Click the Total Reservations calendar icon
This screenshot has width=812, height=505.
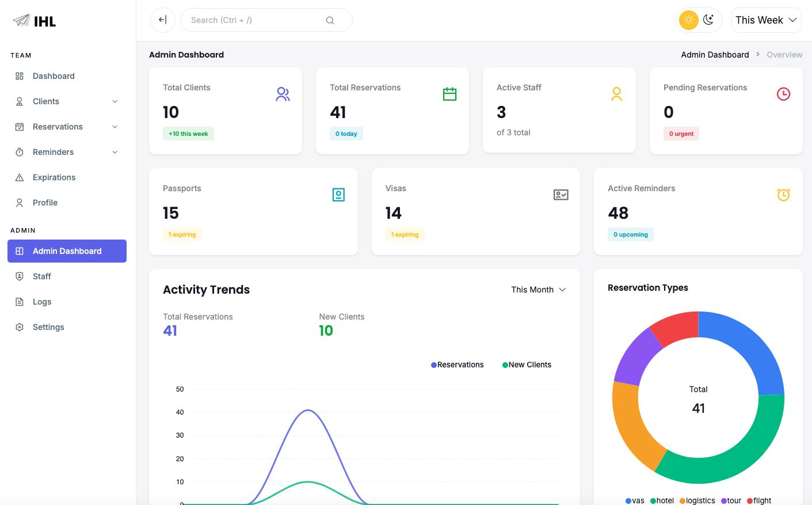coord(449,94)
